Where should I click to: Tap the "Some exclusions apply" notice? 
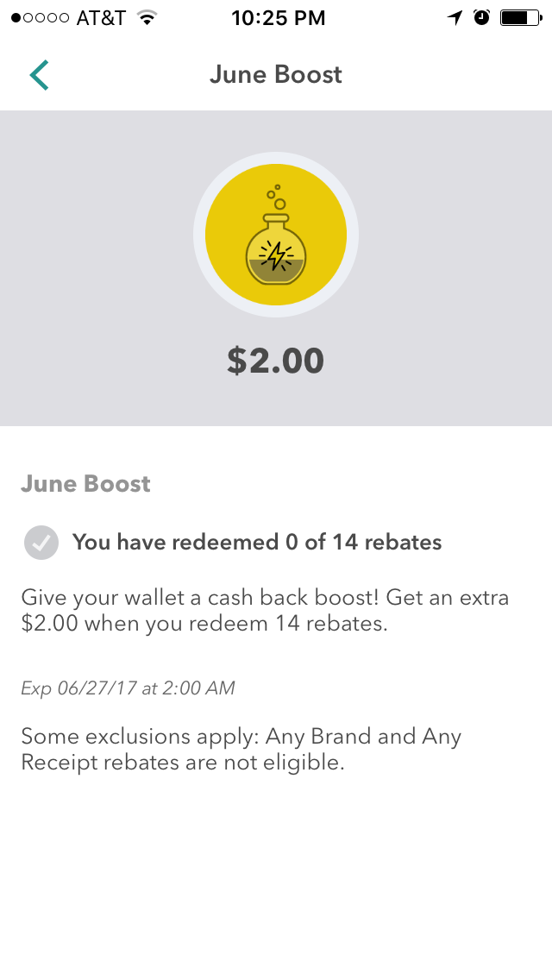241,750
